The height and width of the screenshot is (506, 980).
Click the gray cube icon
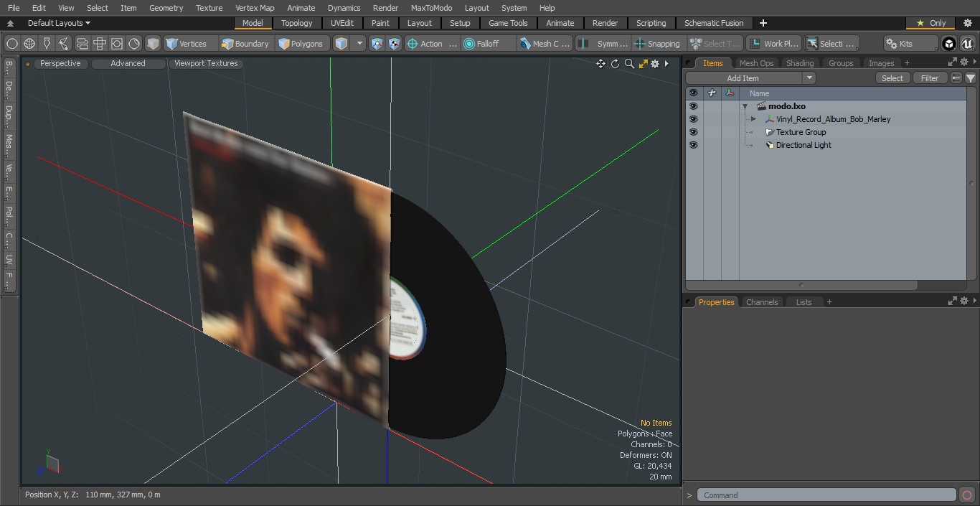point(153,44)
